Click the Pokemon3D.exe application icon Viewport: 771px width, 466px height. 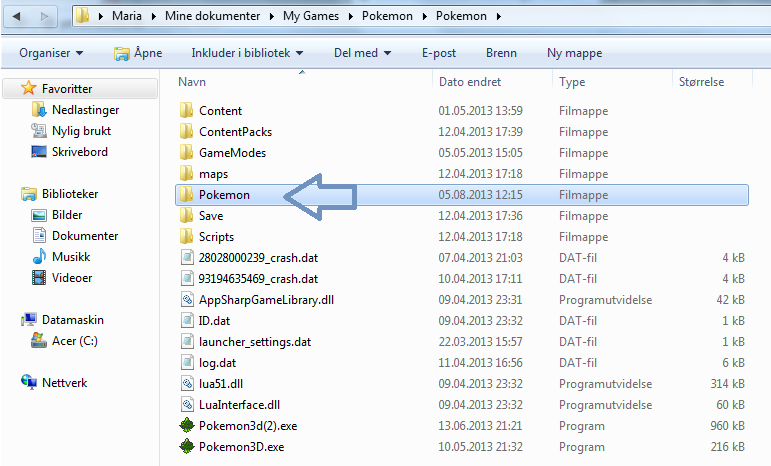(187, 447)
